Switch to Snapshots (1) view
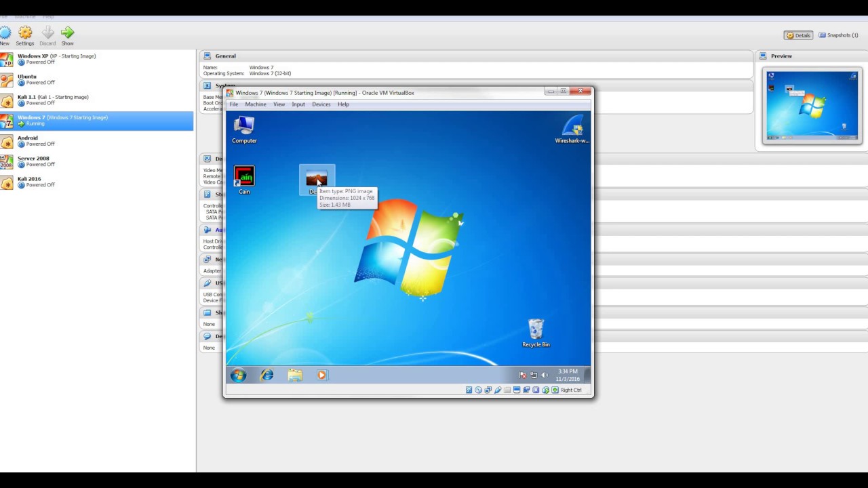 (838, 35)
